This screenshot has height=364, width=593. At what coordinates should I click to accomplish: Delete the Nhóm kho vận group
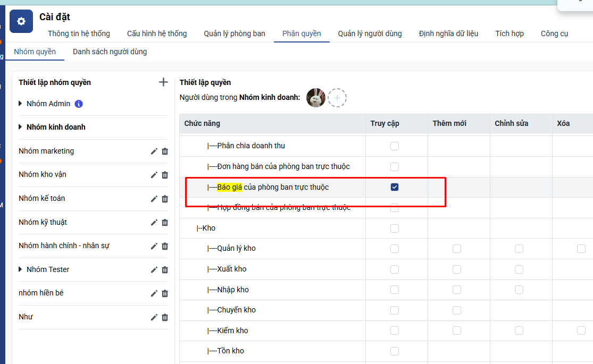[165, 175]
